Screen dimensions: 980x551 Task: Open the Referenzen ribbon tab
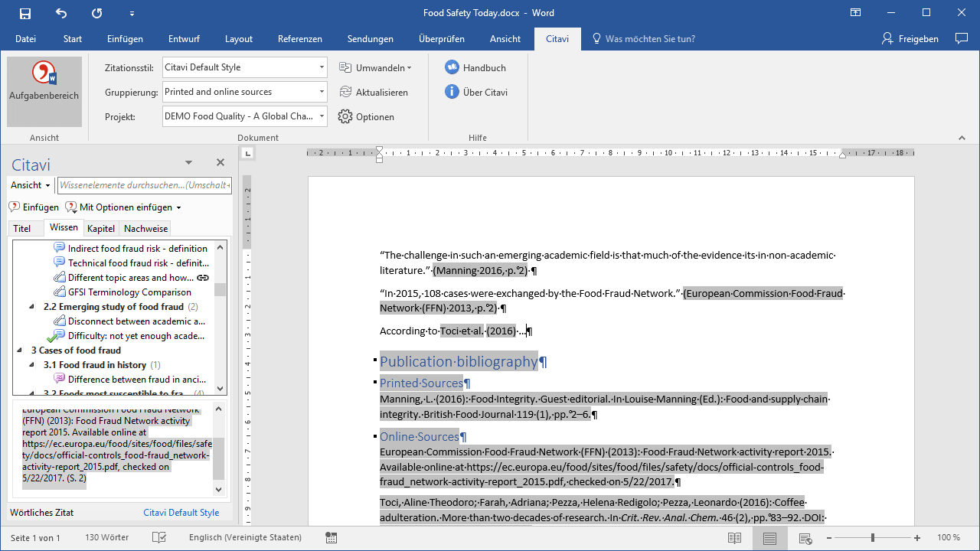coord(299,39)
